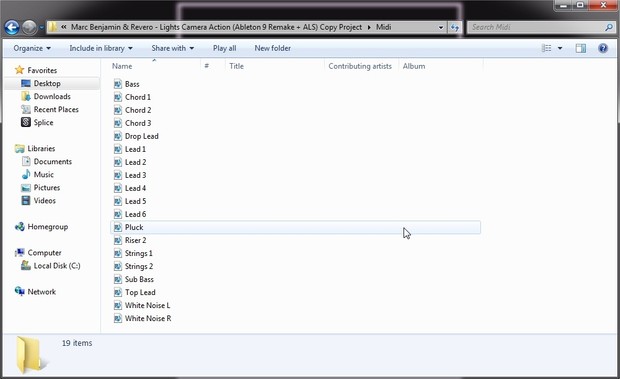The height and width of the screenshot is (379, 620).
Task: Sort by Contributing artists column
Action: click(x=360, y=66)
